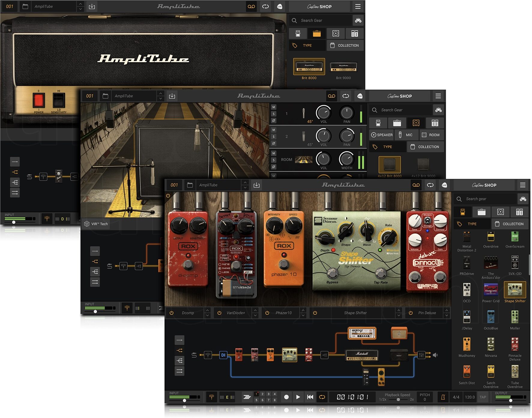Viewport: 532px width, 418px height.
Task: Solo mic 2 in middle window
Action: (274, 137)
